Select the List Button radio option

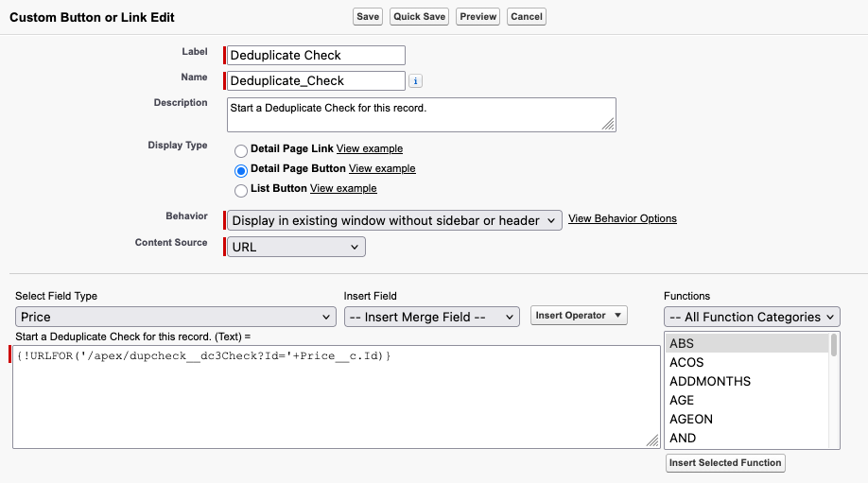pos(241,190)
